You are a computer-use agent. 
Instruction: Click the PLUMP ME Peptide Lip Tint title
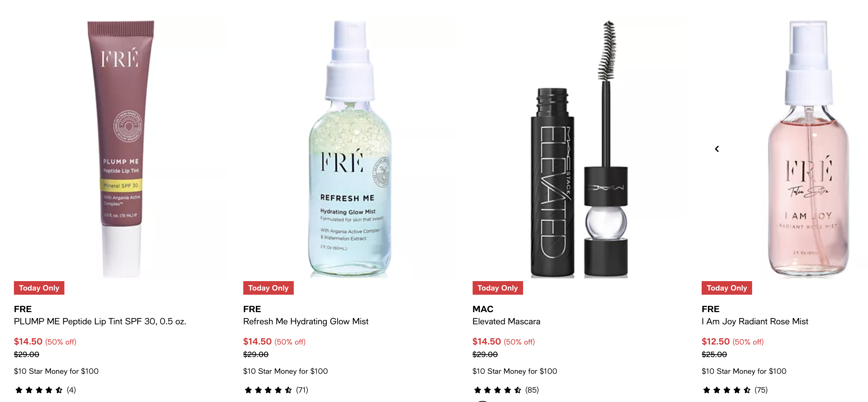(100, 322)
